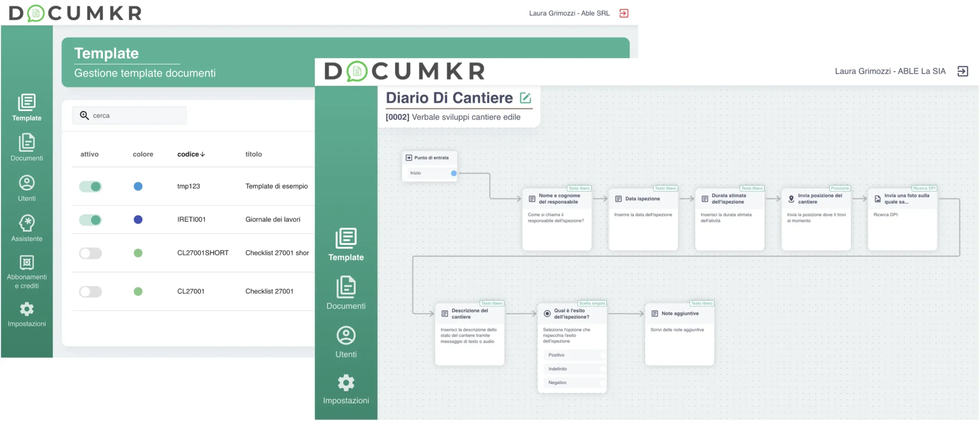Click Inizio output connector dot
Viewport: 980px width, 421px height.
tap(454, 173)
